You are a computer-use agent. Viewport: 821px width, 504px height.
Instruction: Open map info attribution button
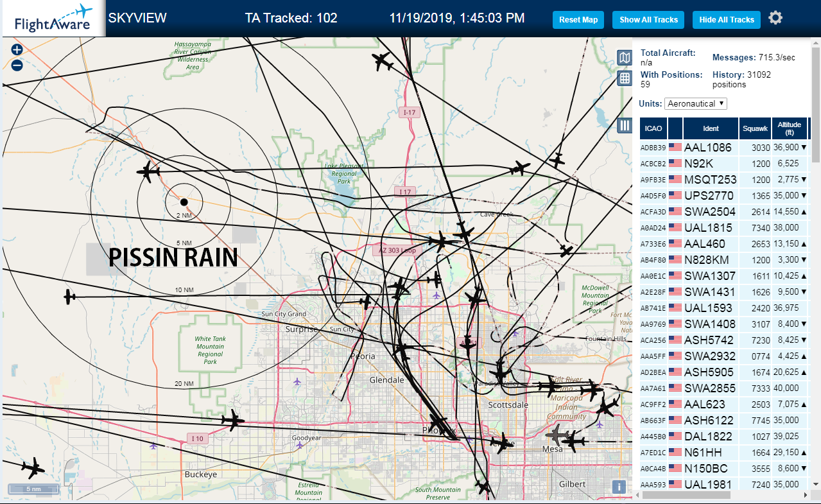click(619, 487)
